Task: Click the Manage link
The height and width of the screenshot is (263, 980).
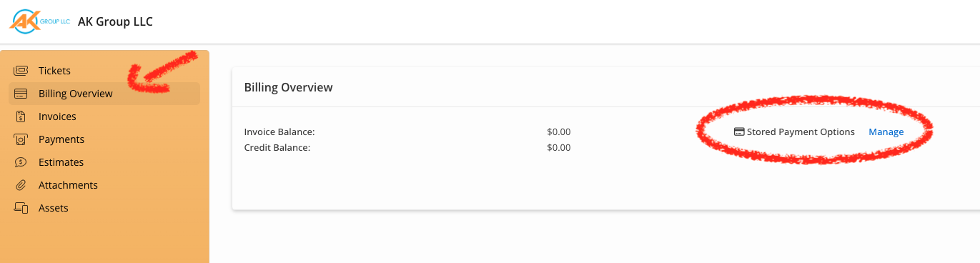Action: (x=886, y=132)
